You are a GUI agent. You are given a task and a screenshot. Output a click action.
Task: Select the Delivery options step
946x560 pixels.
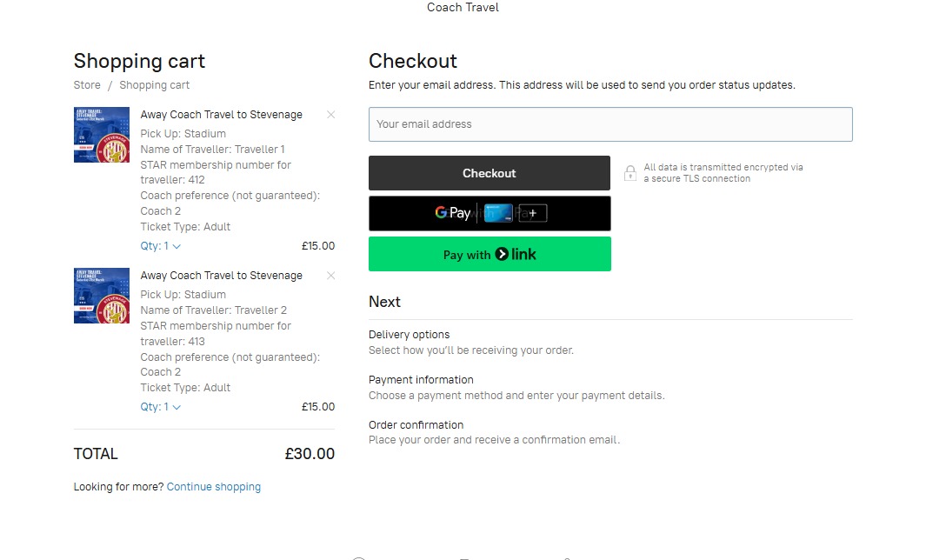click(410, 335)
